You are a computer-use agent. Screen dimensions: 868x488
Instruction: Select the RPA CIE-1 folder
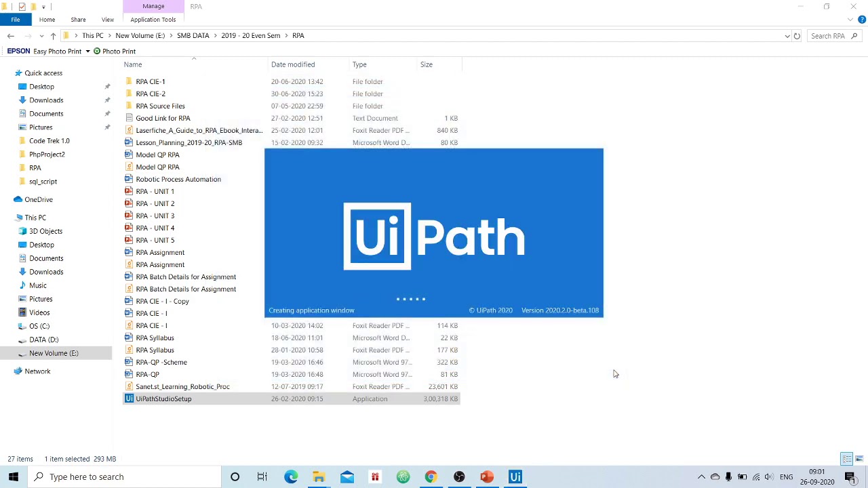click(151, 81)
